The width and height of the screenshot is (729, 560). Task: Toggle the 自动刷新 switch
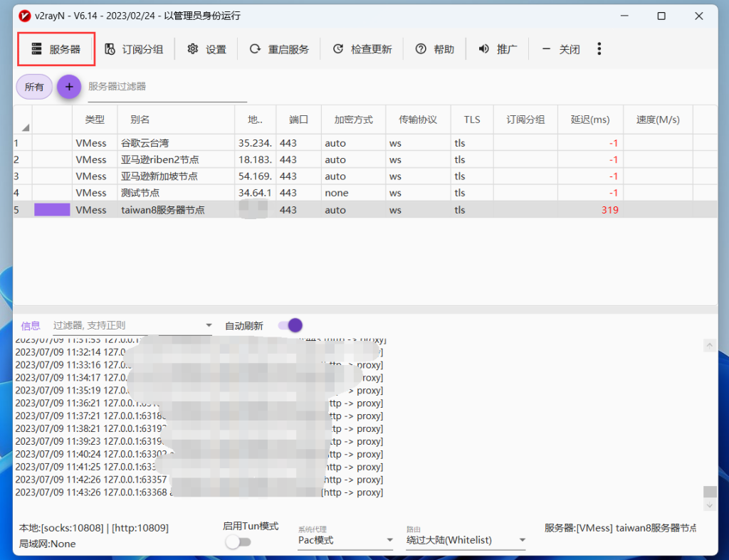[290, 325]
